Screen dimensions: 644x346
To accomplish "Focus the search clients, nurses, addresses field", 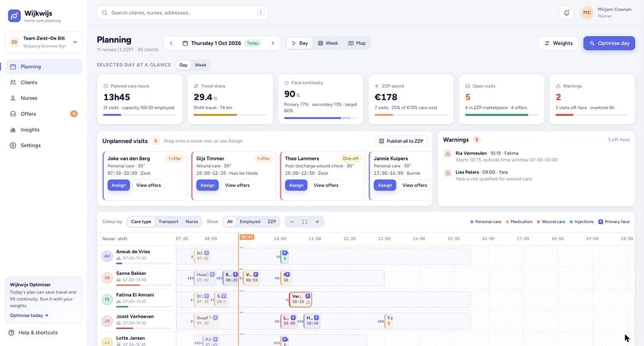I will (x=183, y=13).
